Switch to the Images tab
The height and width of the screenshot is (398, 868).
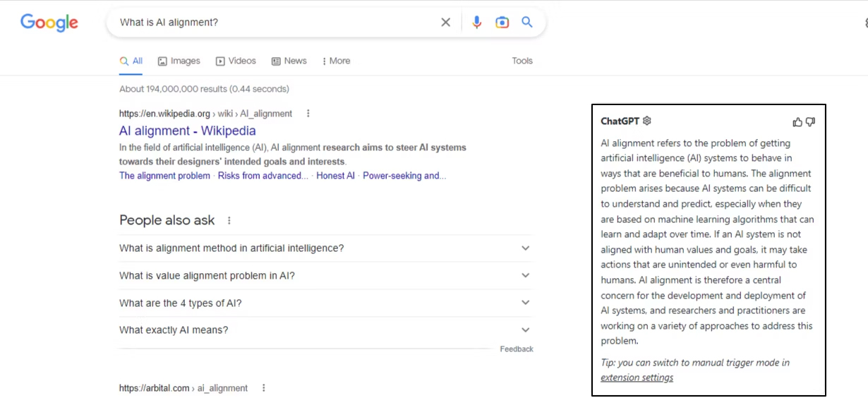coord(179,61)
